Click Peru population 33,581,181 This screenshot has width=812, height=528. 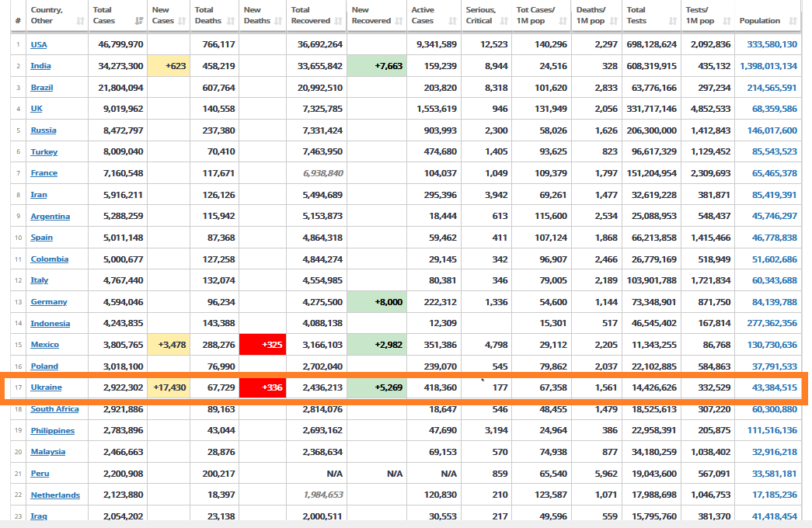pos(775,474)
